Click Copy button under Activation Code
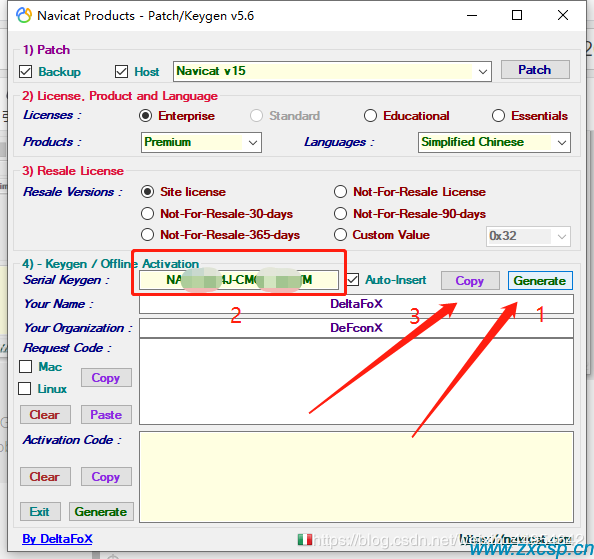Image resolution: width=594 pixels, height=559 pixels. point(106,476)
